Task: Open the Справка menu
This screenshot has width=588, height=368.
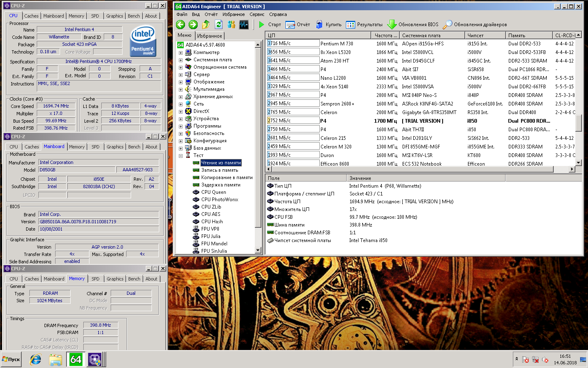Action: pos(278,14)
